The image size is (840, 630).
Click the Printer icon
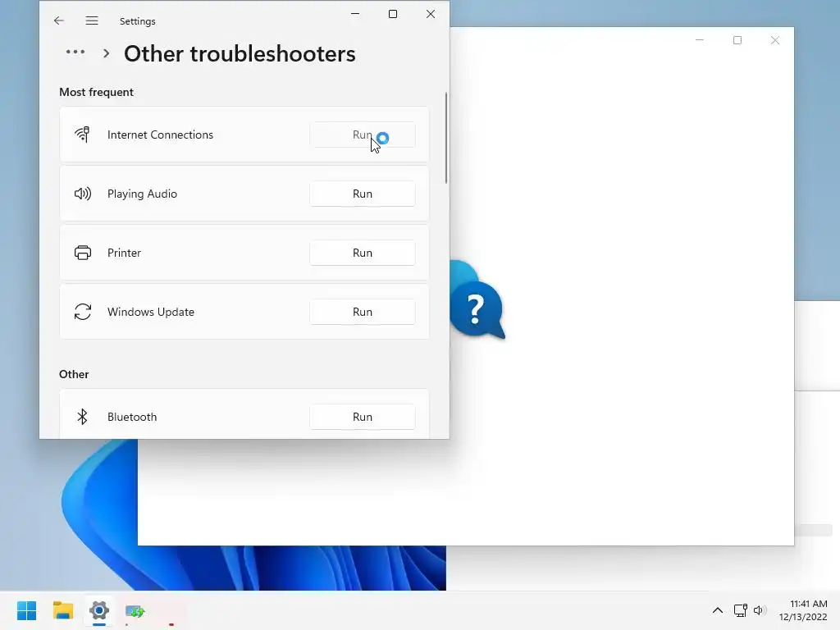click(x=83, y=253)
